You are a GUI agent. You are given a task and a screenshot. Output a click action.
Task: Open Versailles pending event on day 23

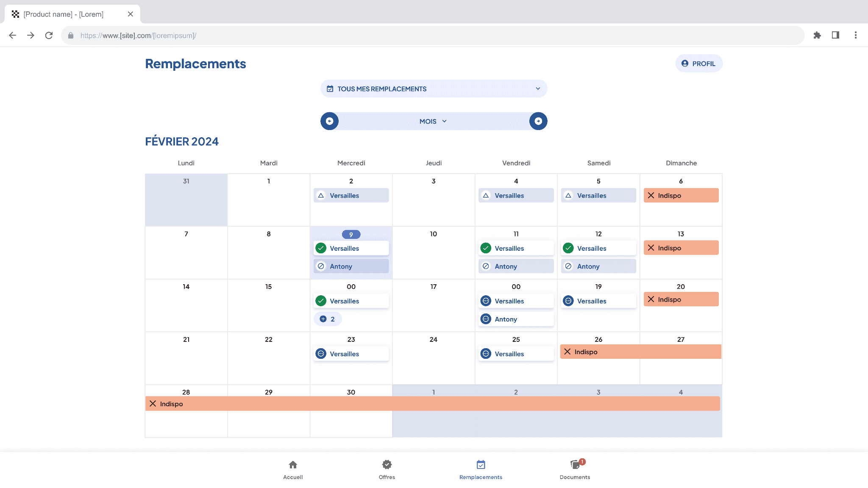tap(351, 354)
